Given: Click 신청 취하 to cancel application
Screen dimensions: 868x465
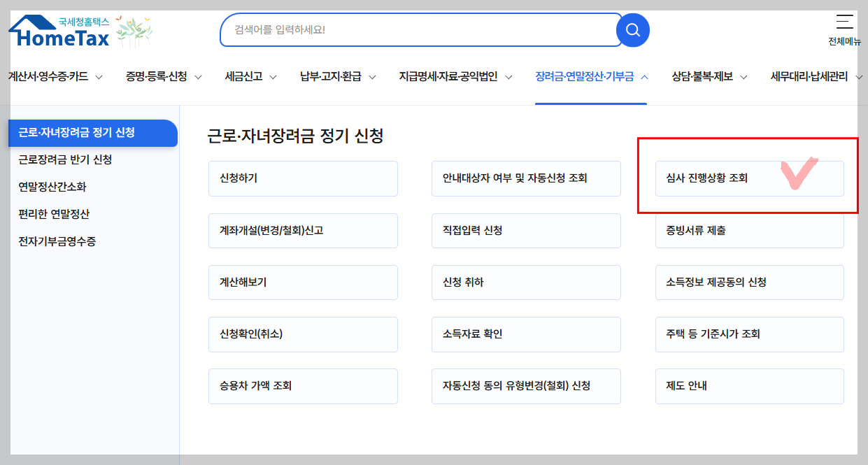Looking at the screenshot, I should (526, 282).
